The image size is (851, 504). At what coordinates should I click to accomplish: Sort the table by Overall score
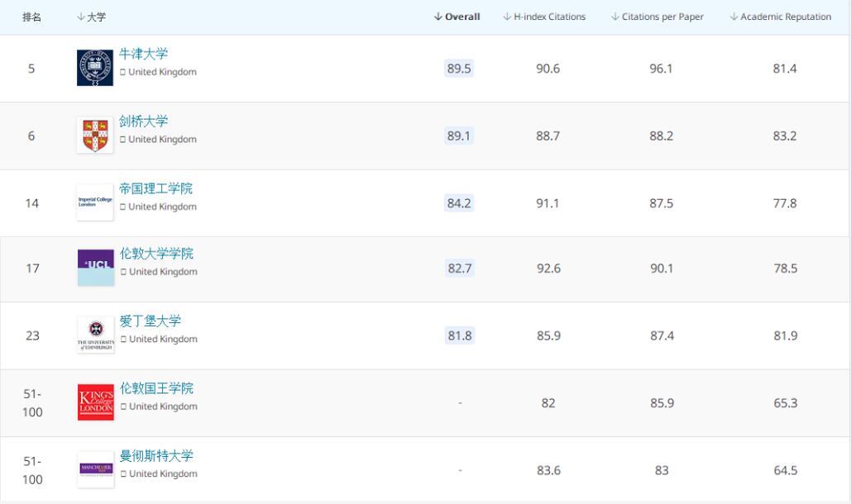pos(457,17)
